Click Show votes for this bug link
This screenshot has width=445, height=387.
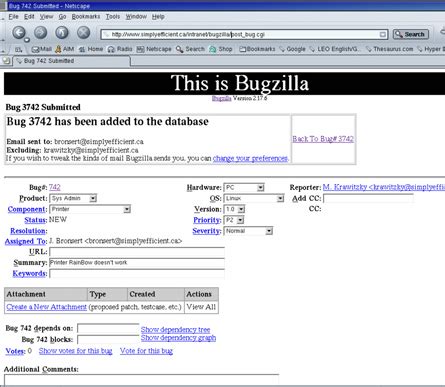point(75,351)
